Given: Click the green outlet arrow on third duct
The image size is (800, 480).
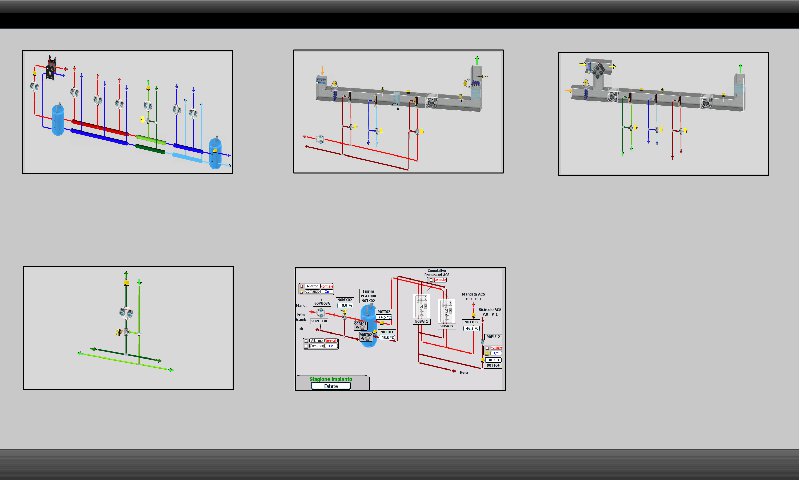Looking at the screenshot, I should [x=739, y=66].
